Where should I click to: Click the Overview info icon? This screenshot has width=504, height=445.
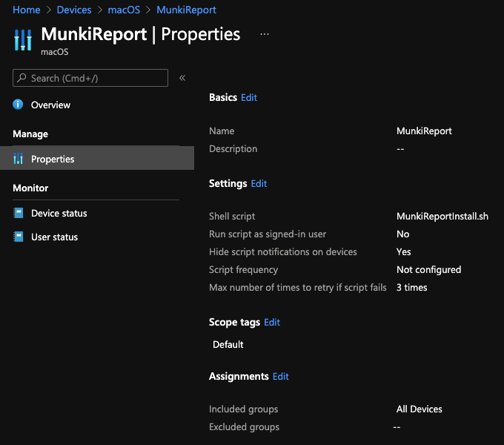click(x=19, y=105)
